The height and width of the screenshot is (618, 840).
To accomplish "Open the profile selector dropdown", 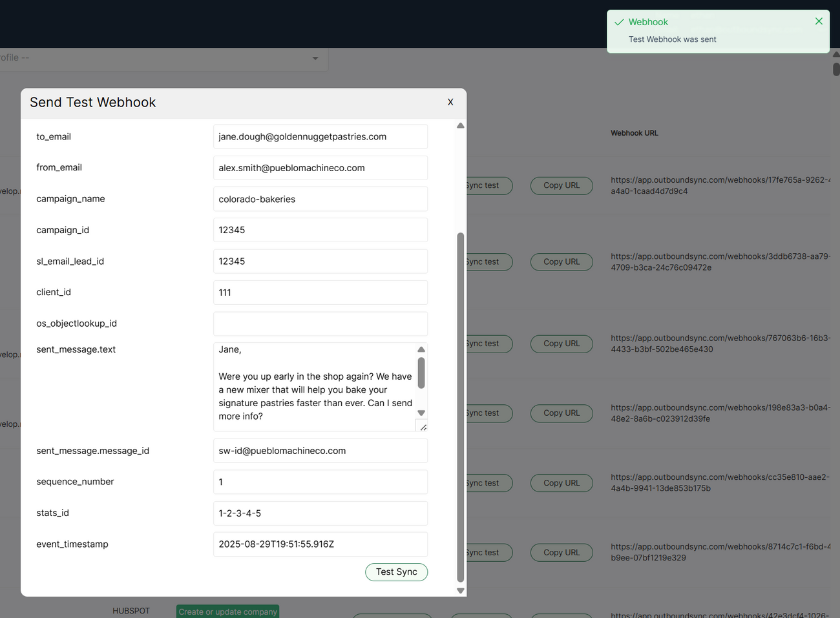I will click(162, 58).
